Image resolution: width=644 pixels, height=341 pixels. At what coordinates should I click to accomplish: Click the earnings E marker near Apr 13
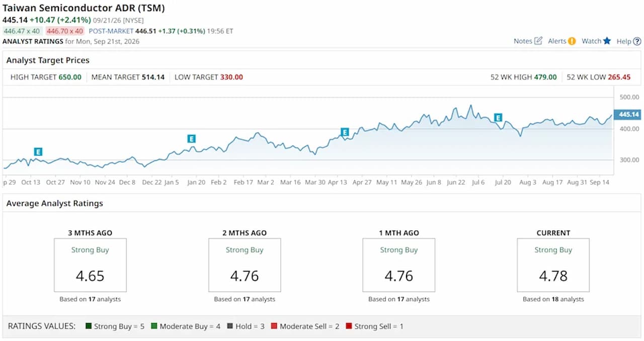point(345,132)
